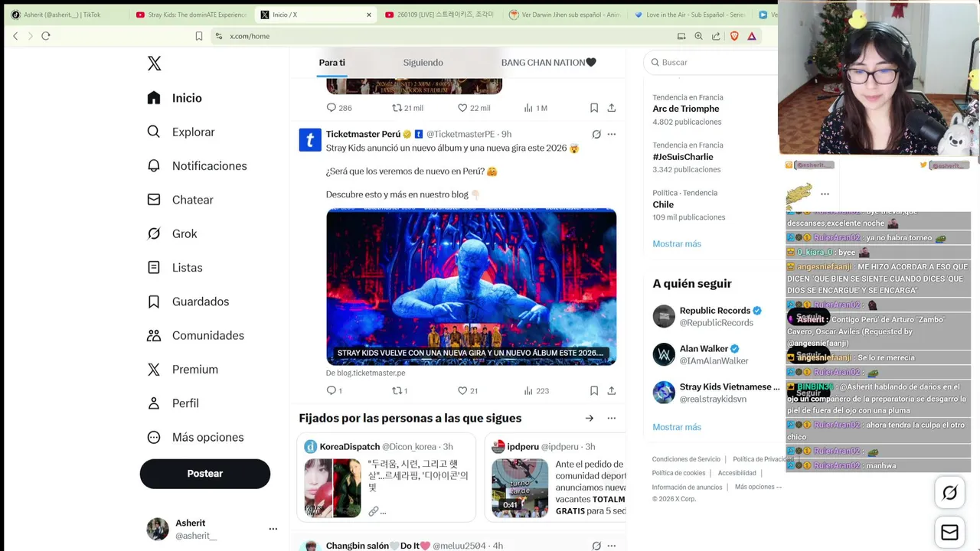Open Premium in the sidebar

[183, 369]
